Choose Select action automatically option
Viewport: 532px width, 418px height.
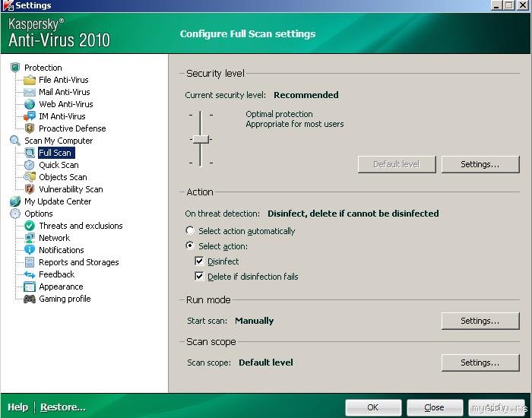190,231
